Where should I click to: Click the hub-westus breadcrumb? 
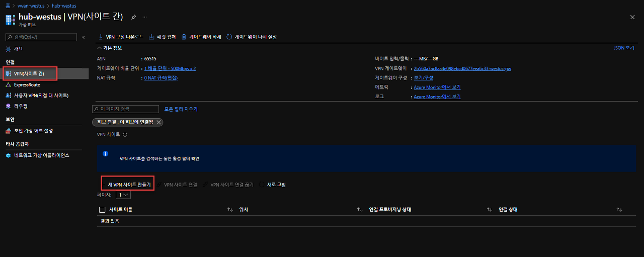pos(64,6)
